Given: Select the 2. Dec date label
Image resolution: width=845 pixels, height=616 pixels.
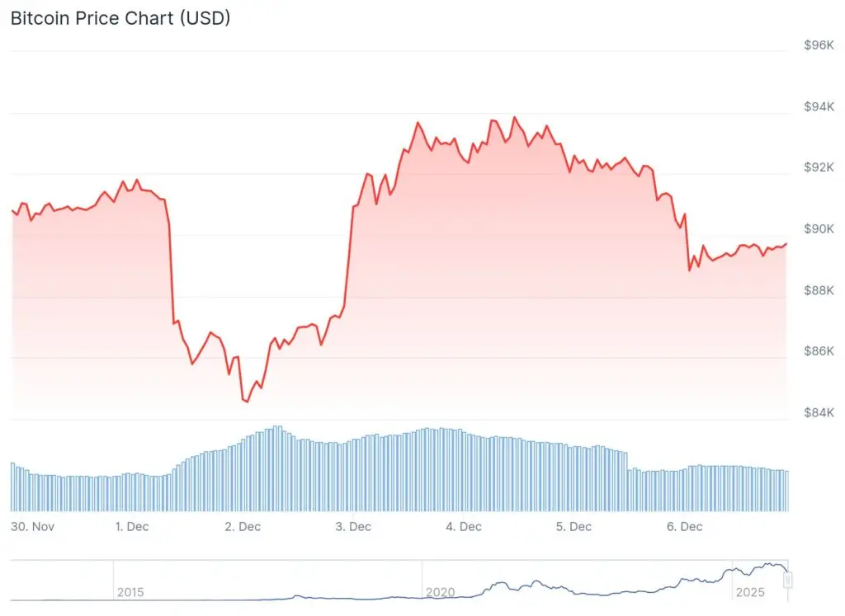Looking at the screenshot, I should pyautogui.click(x=243, y=526).
